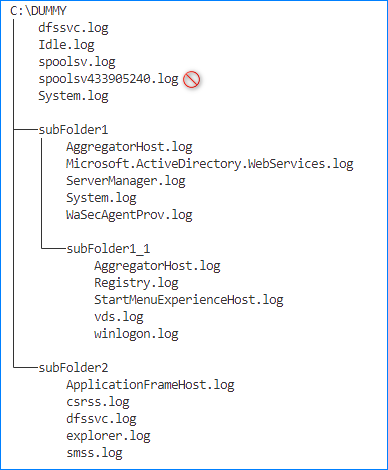Select the spoolsv433905240.log file name

[x=108, y=79]
